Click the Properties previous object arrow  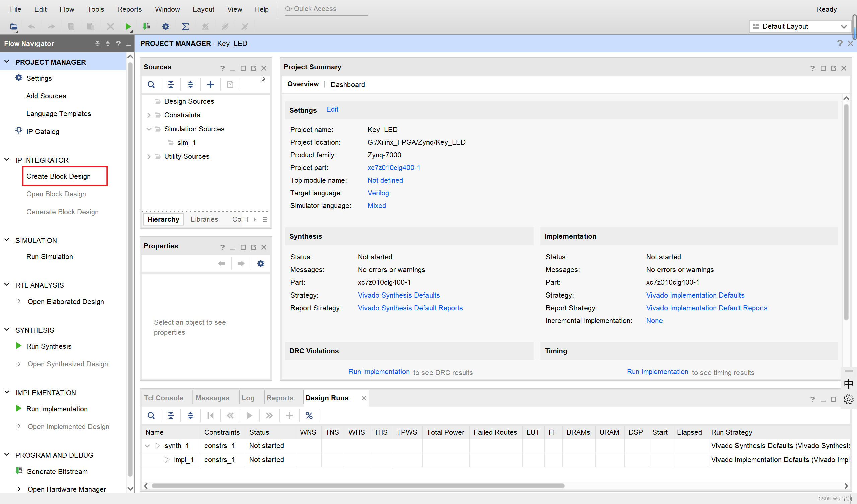(221, 264)
